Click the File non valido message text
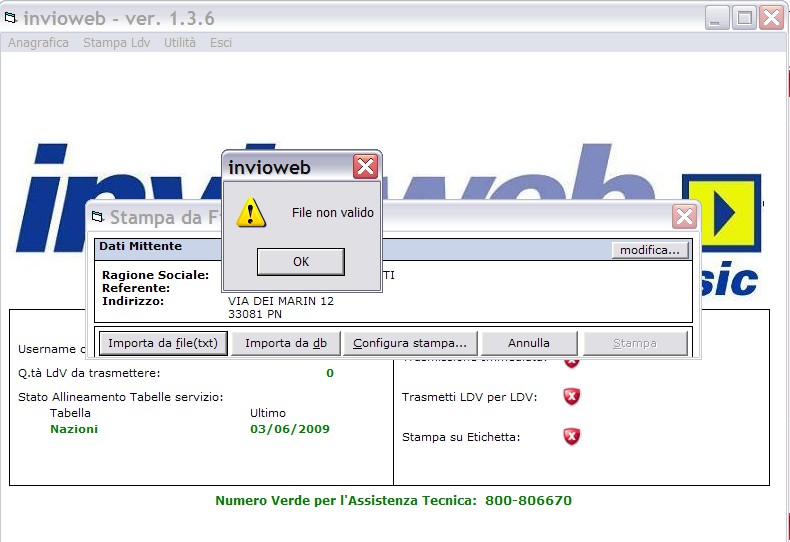 coord(333,213)
